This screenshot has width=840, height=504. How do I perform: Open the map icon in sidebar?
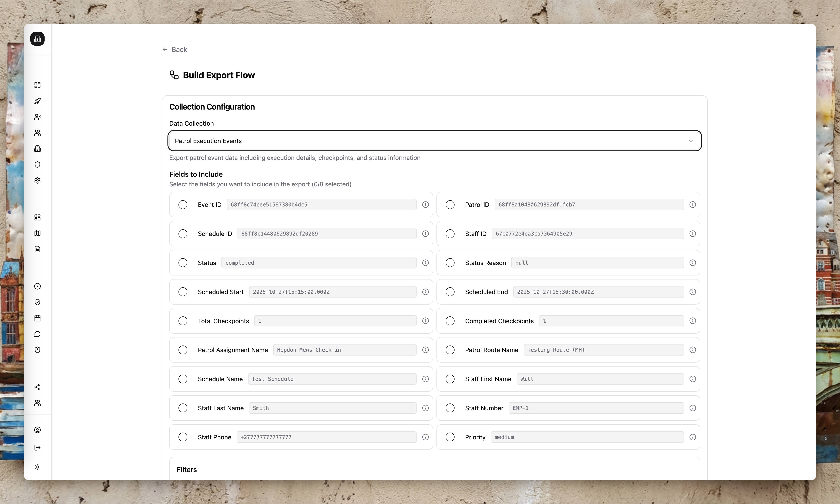tap(37, 233)
